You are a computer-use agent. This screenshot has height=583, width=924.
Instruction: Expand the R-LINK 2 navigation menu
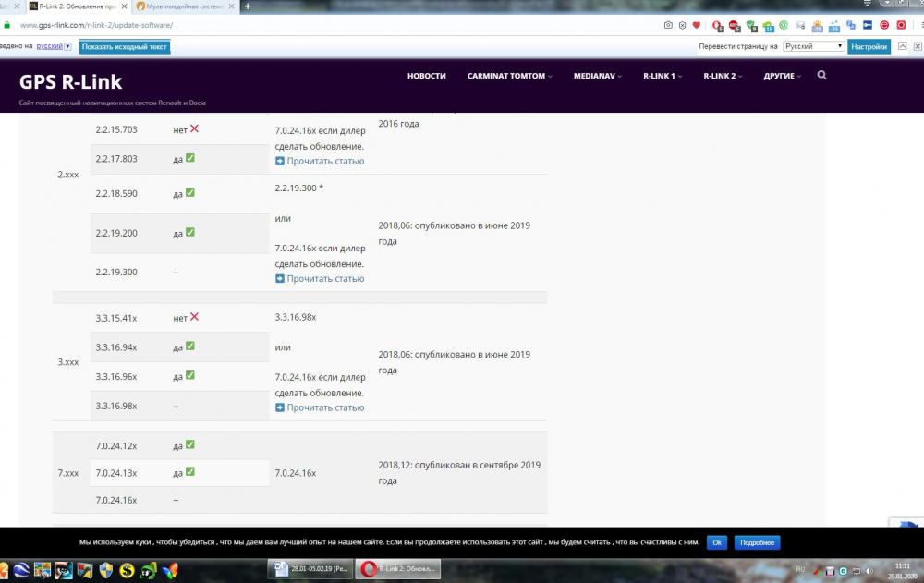(723, 76)
